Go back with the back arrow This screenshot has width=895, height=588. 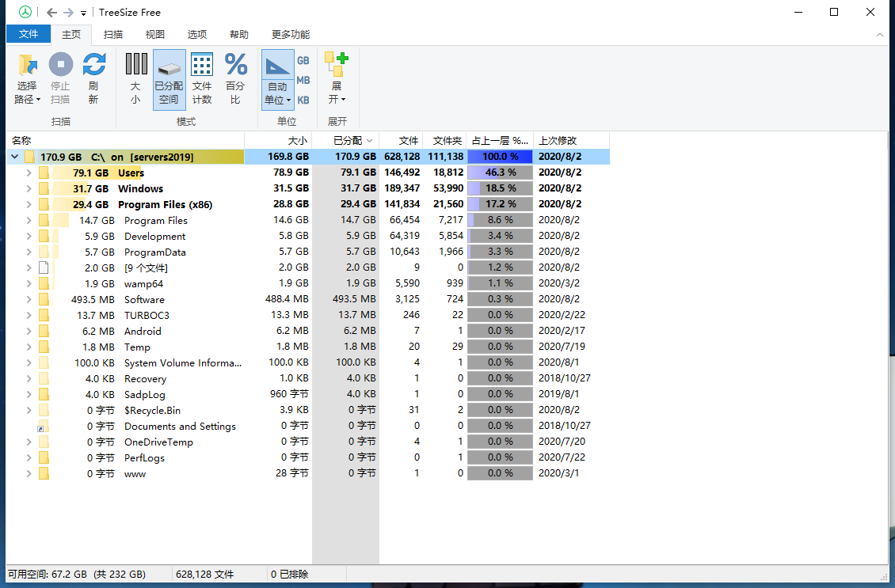(52, 12)
